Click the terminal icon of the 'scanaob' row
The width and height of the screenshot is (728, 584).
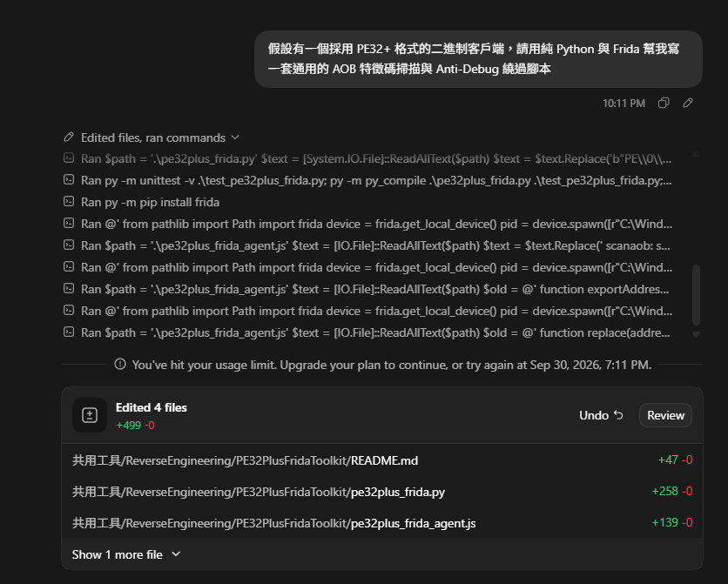pos(69,245)
